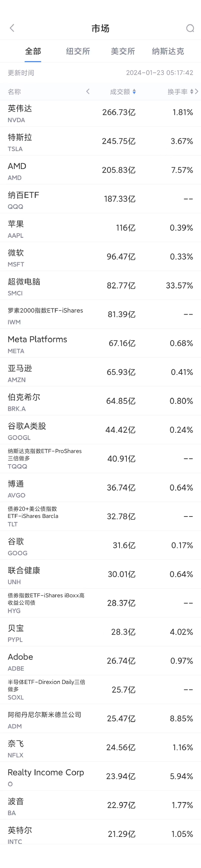The height and width of the screenshot is (868, 201).
Task: Tap the back arrow icon
Action: [x=12, y=28]
